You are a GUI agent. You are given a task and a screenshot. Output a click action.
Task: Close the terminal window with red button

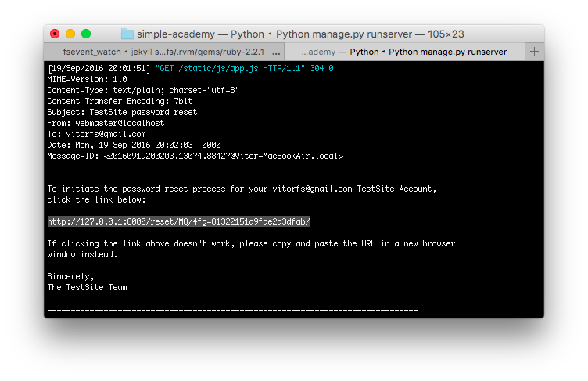(55, 34)
